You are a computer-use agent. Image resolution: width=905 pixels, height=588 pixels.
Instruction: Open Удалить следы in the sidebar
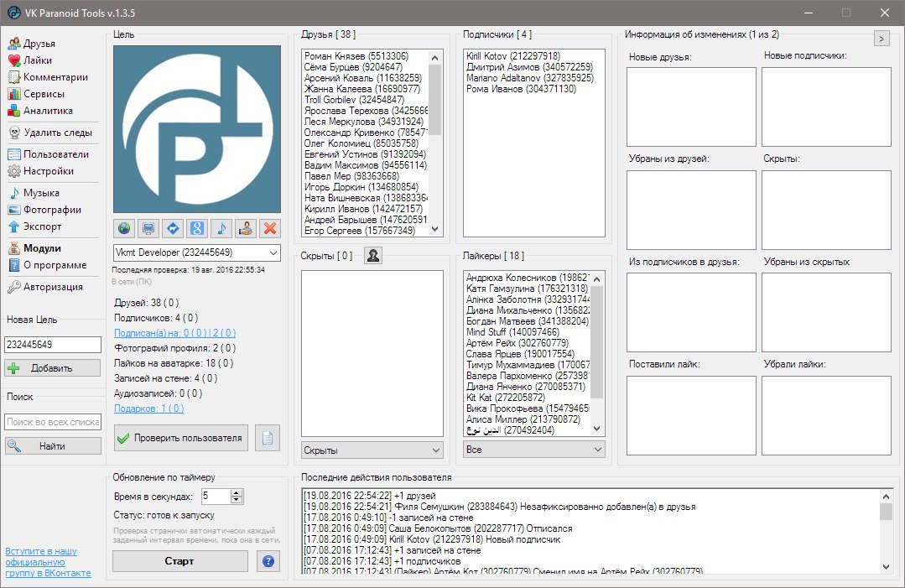57,133
